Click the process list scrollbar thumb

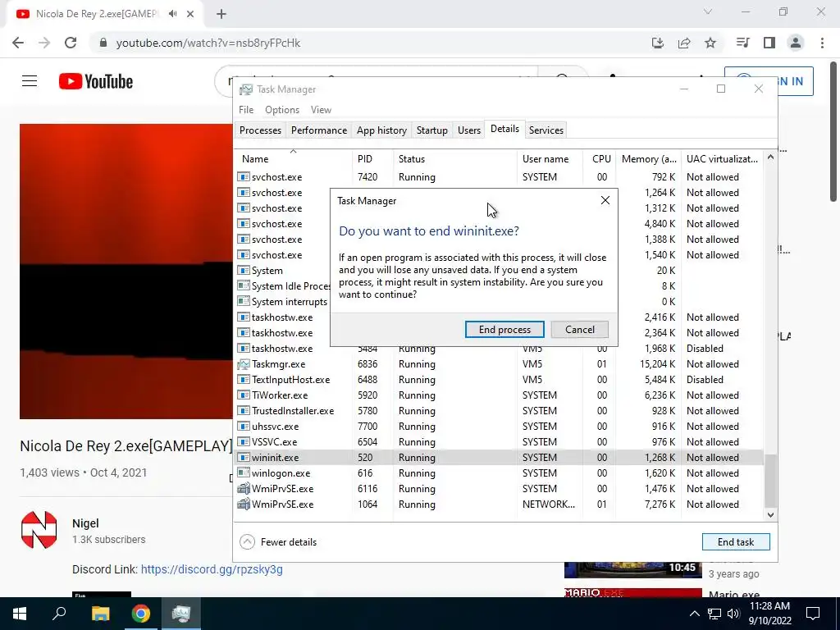click(x=769, y=481)
